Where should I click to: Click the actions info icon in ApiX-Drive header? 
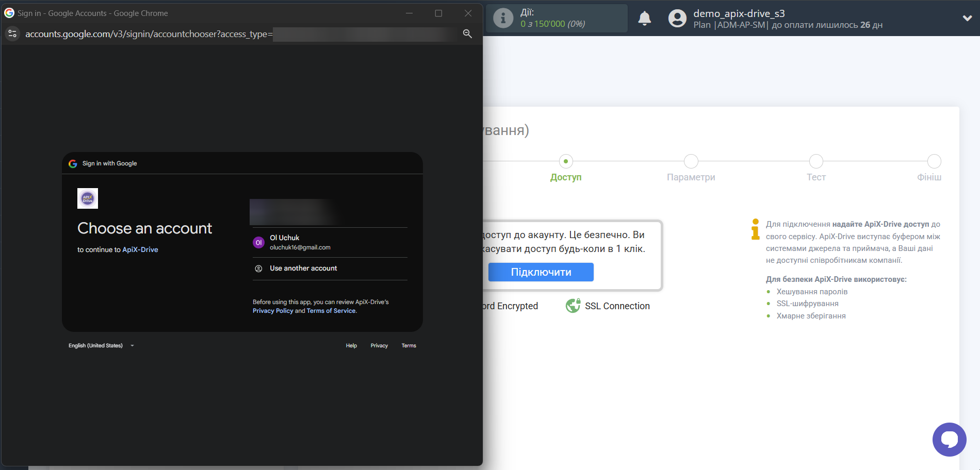click(x=503, y=19)
